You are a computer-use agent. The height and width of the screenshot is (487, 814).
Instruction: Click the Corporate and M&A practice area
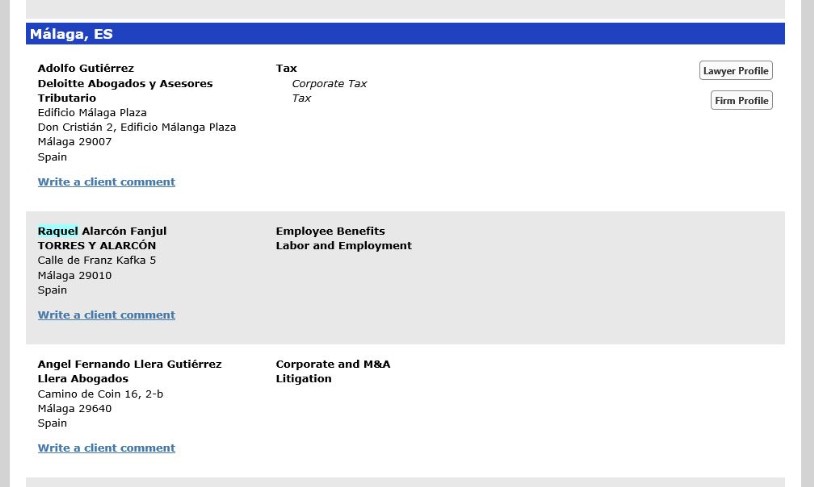click(332, 365)
